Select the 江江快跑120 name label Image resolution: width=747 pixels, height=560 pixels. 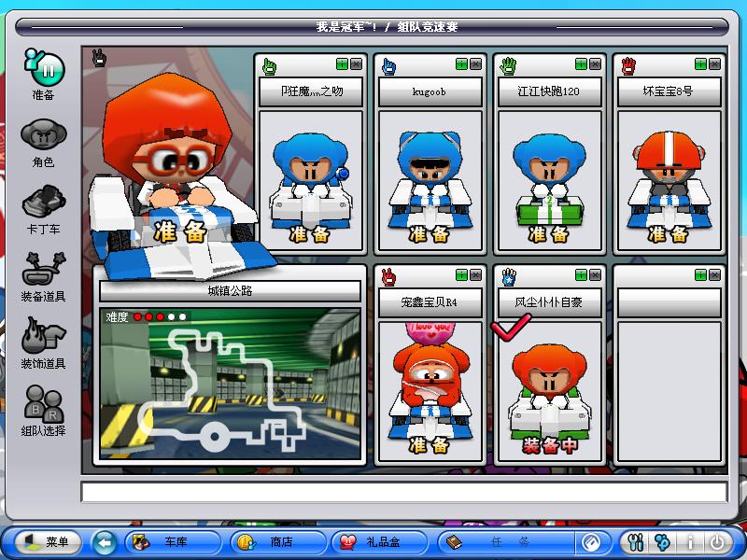[549, 91]
